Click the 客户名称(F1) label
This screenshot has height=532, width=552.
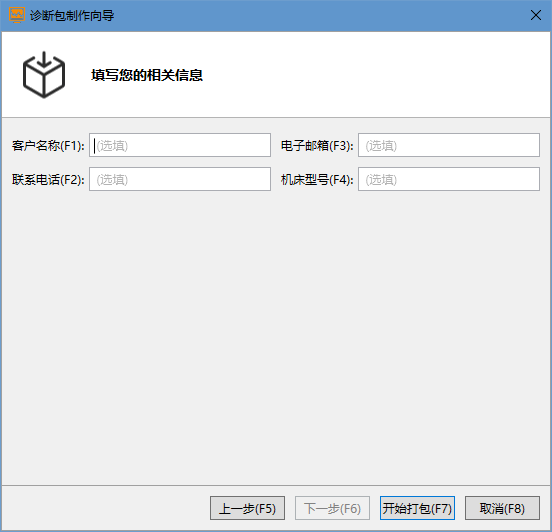tap(48, 145)
